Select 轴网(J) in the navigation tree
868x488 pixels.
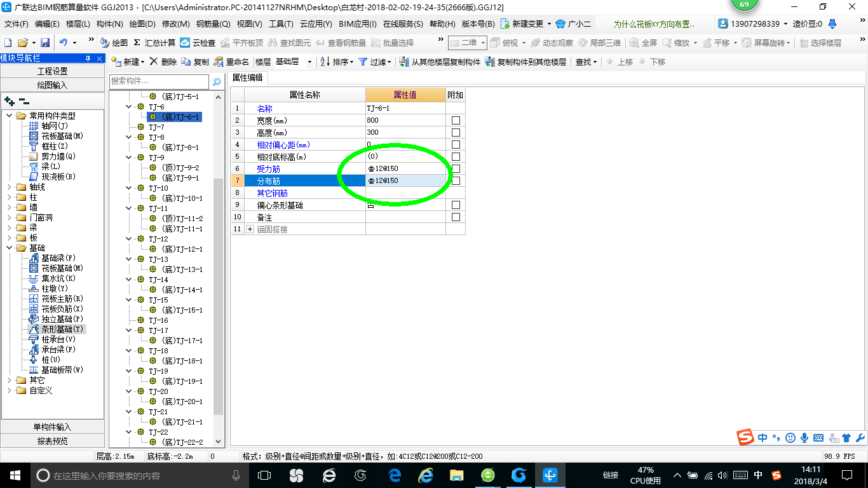pos(48,126)
